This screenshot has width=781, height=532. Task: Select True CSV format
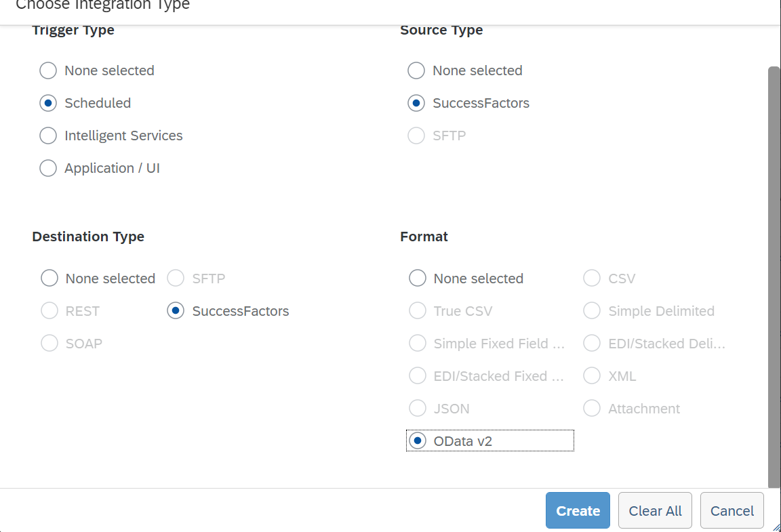pos(418,311)
